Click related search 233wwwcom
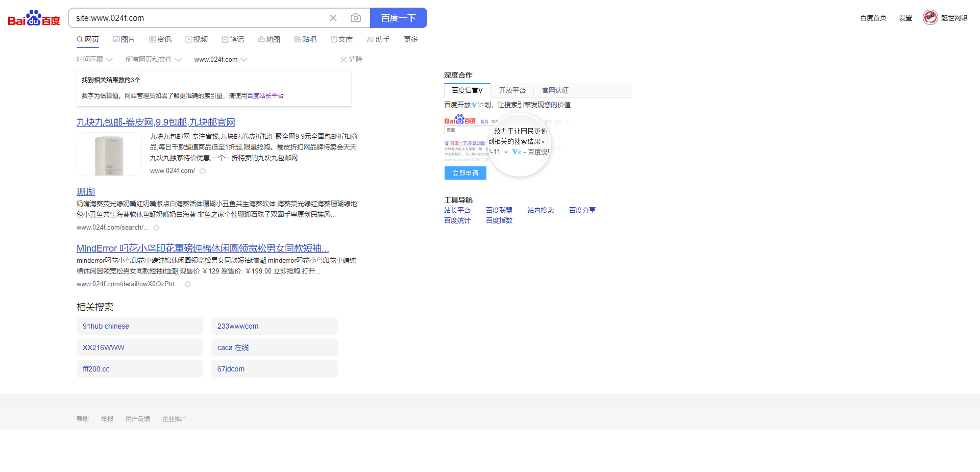This screenshot has height=472, width=980. pos(275,326)
